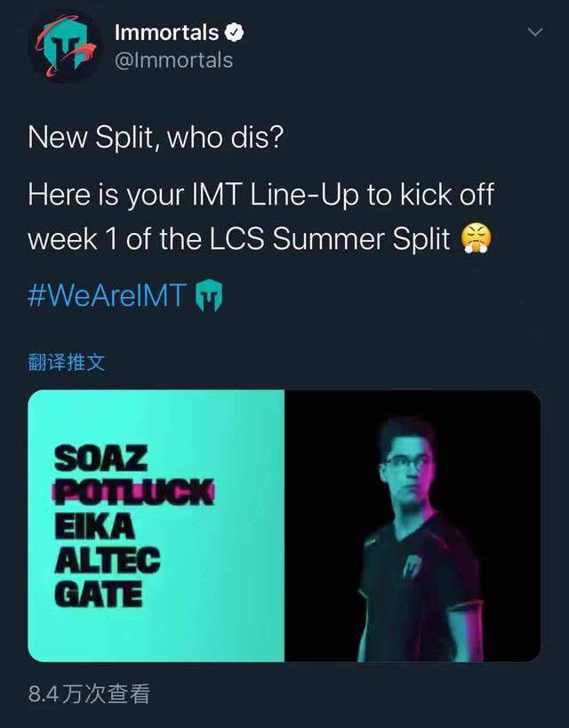Open the @Immortals handle
569x728 pixels.
click(173, 60)
